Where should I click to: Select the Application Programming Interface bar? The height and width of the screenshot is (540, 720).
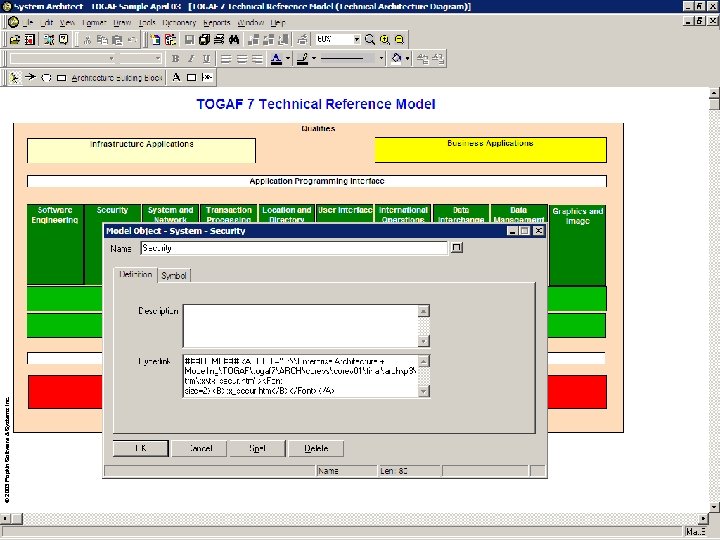pyautogui.click(x=317, y=181)
